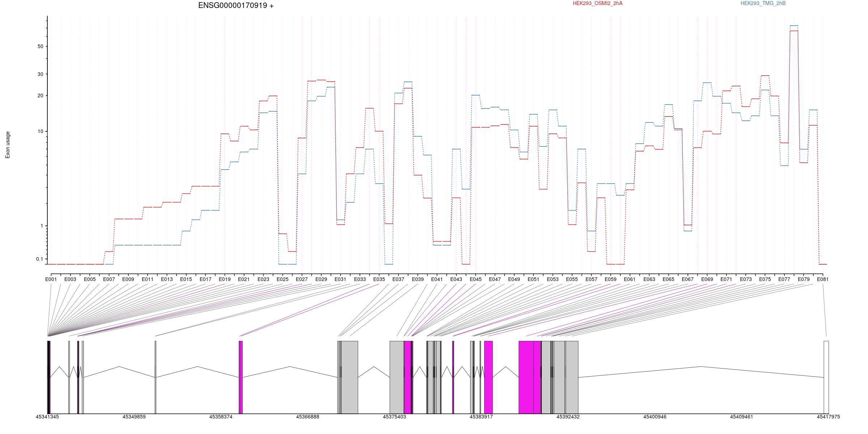Click the wide gray exon block right of 45366888
This screenshot has height=434, width=868.
click(350, 377)
